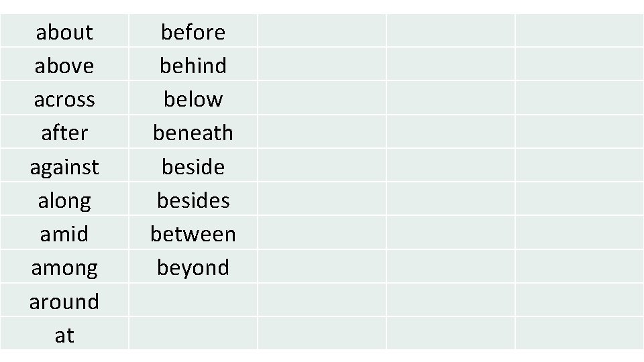This screenshot has width=644, height=362.
Task: Select the word 'beyond'
Action: 193,268
